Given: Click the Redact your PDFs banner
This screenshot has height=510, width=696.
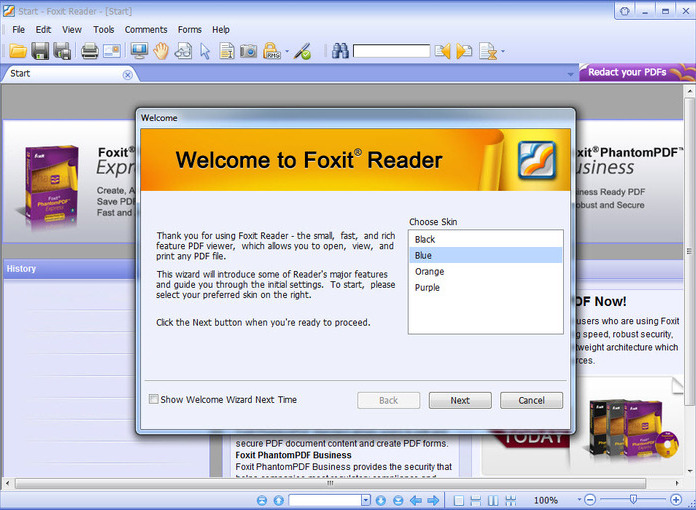Looking at the screenshot, I should point(637,72).
